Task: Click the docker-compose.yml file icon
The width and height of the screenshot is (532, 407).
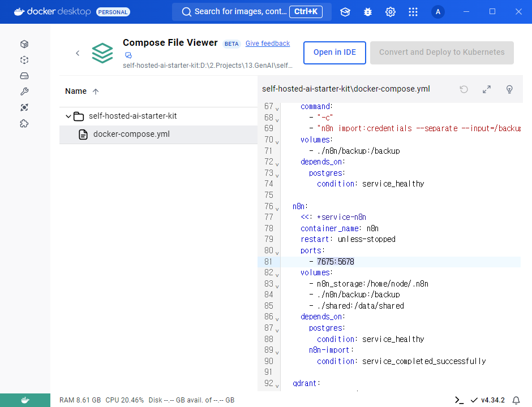Action: (83, 135)
